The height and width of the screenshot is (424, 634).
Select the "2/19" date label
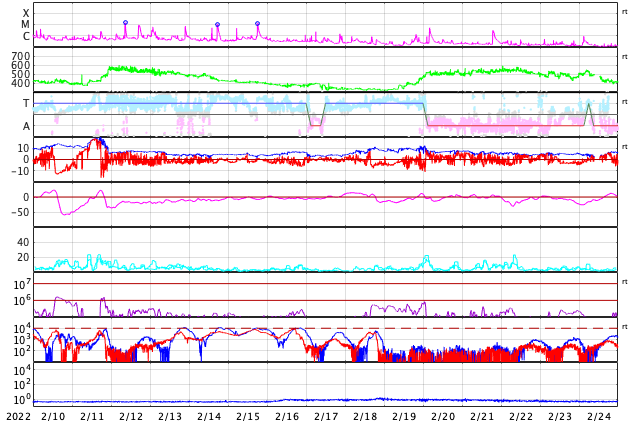[404, 416]
